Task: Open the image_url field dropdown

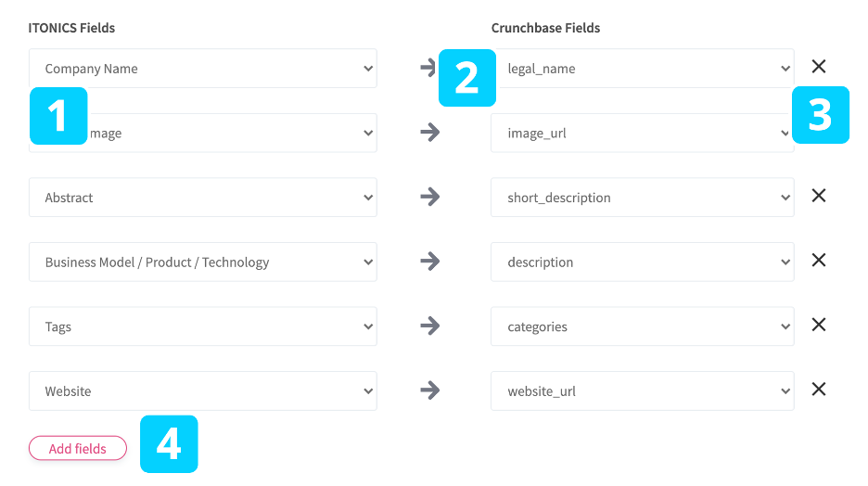Action: point(640,134)
